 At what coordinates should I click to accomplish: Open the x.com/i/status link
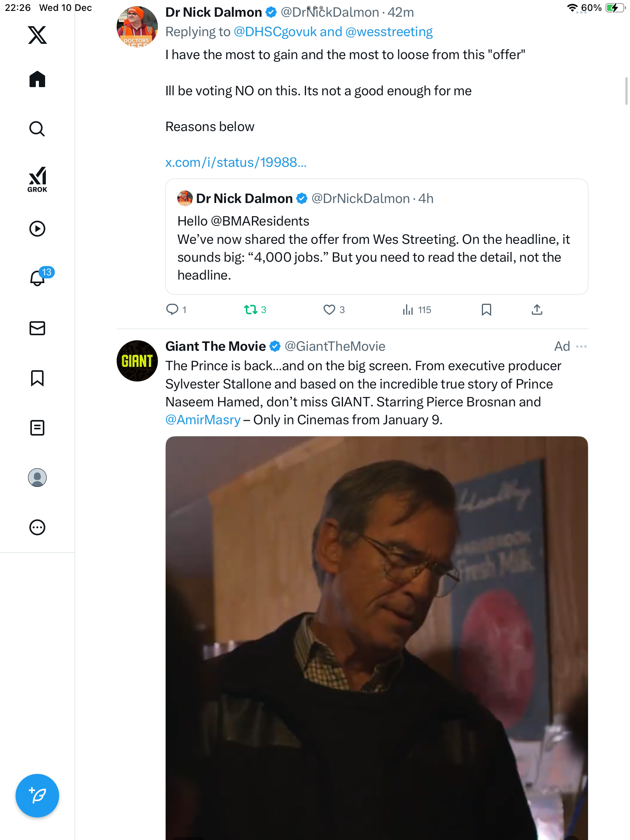tap(236, 162)
